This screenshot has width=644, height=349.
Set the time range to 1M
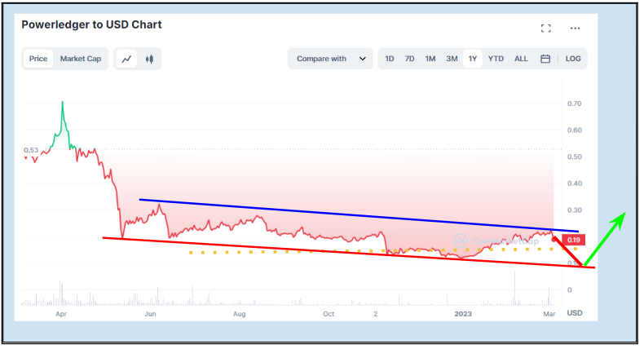pos(430,59)
